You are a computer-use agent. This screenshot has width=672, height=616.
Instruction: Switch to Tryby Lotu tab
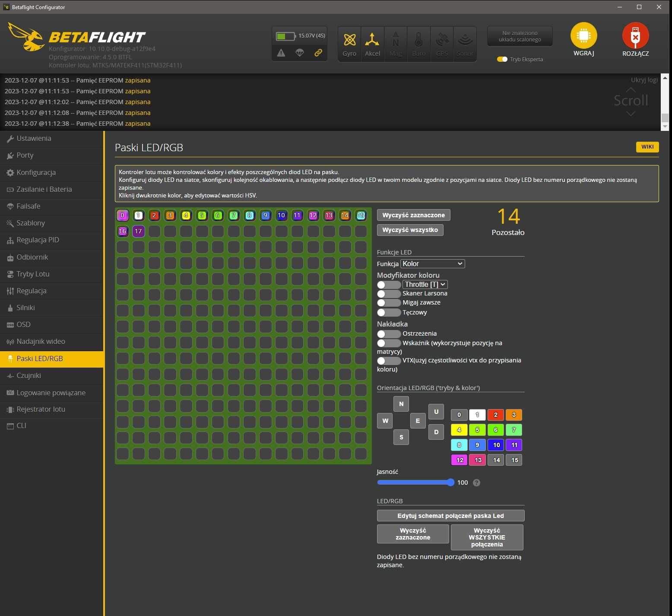pos(52,274)
